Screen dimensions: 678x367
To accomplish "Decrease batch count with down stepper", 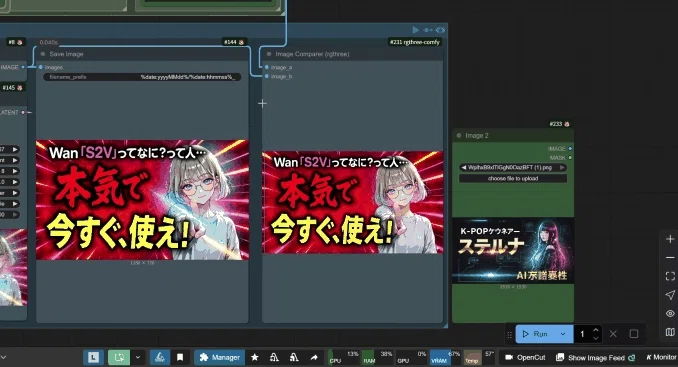I will point(596,338).
